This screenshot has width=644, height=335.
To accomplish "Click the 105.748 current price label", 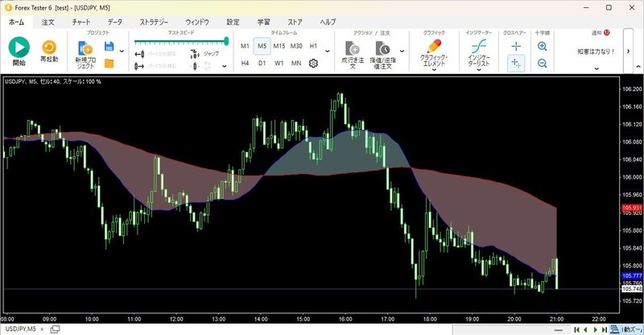I will 632,289.
